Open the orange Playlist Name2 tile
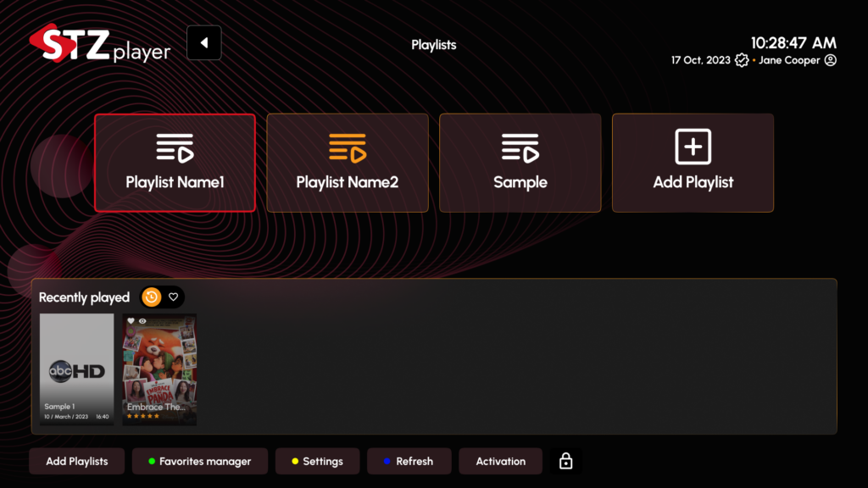This screenshot has width=868, height=488. click(348, 164)
